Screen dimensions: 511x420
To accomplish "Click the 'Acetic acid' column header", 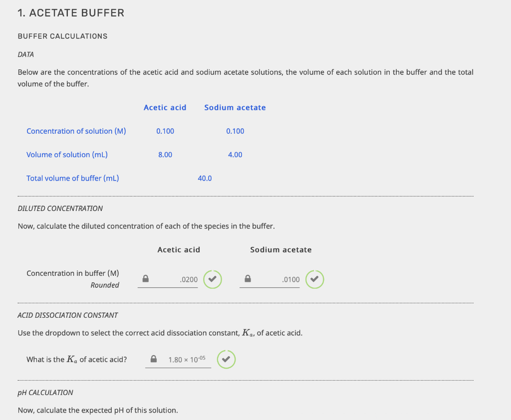I will pos(165,107).
